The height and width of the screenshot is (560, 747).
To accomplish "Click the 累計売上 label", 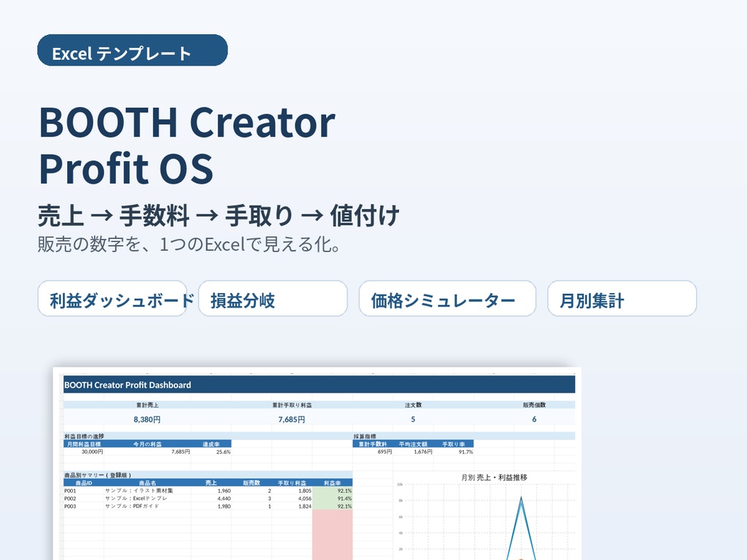I will [x=147, y=405].
